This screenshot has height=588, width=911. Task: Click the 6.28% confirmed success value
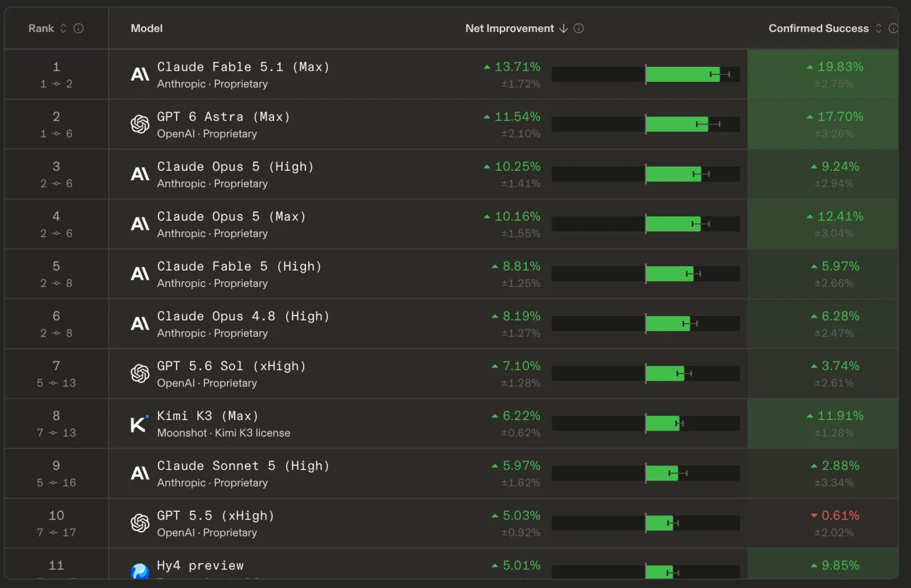tap(841, 316)
